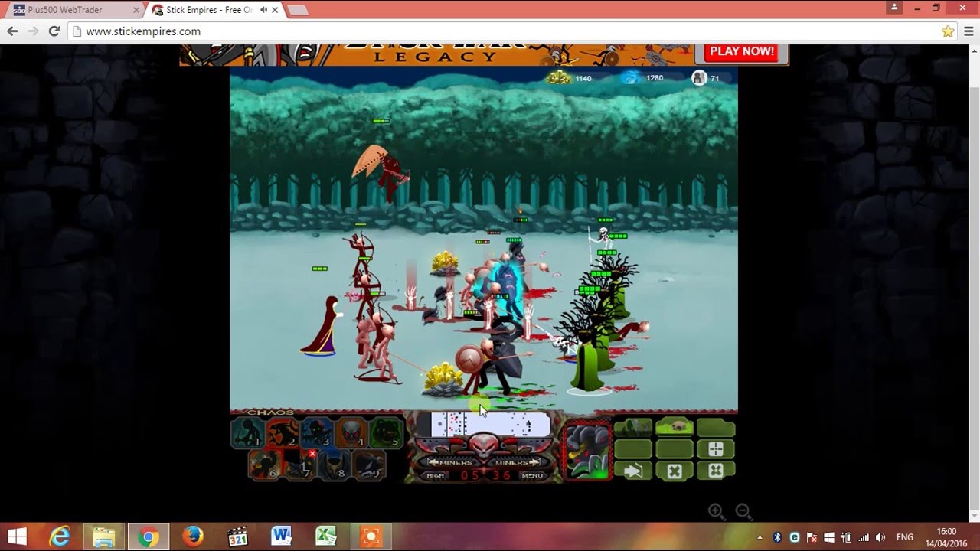Select Chaos unit slot 3
The height and width of the screenshot is (551, 980).
click(x=317, y=433)
